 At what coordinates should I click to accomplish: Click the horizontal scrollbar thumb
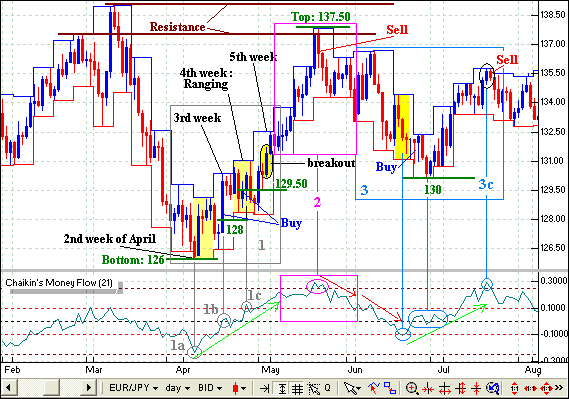pyautogui.click(x=51, y=388)
